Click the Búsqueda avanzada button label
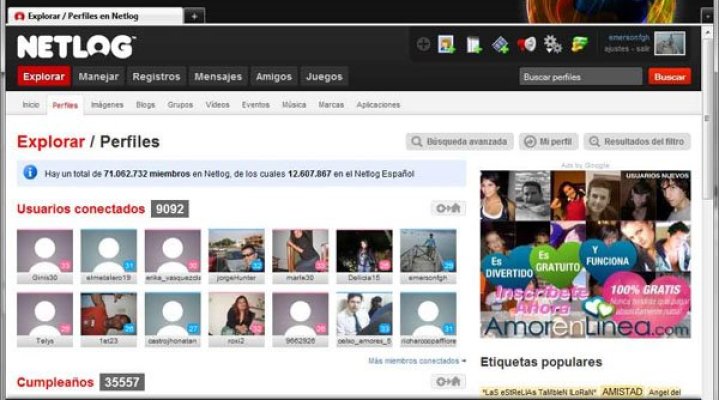 [467, 142]
